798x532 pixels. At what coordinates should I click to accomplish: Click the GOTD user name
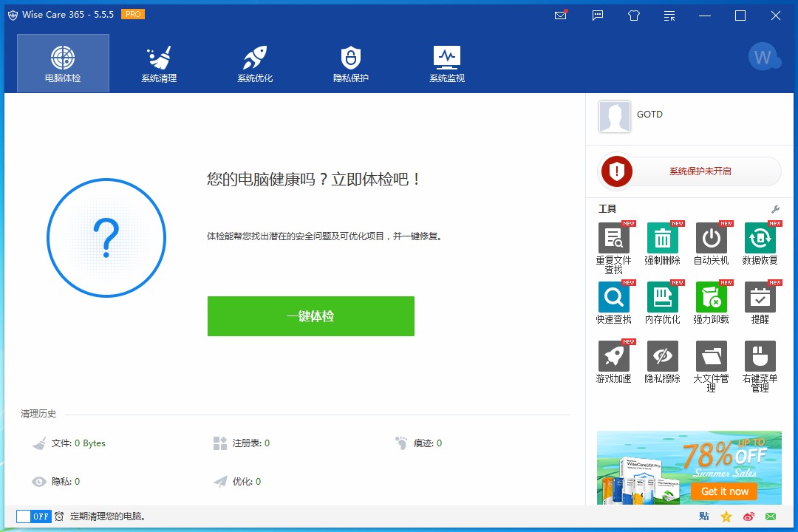[x=650, y=114]
